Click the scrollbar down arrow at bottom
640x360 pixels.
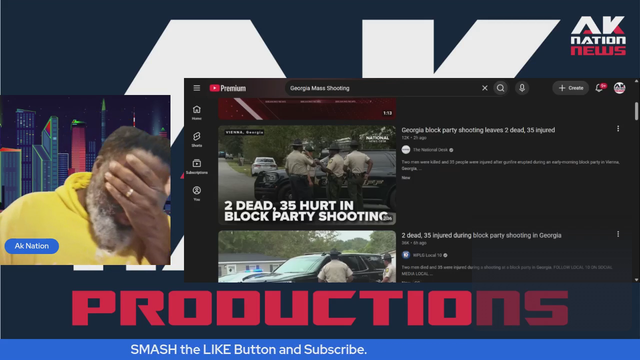pyautogui.click(x=636, y=280)
